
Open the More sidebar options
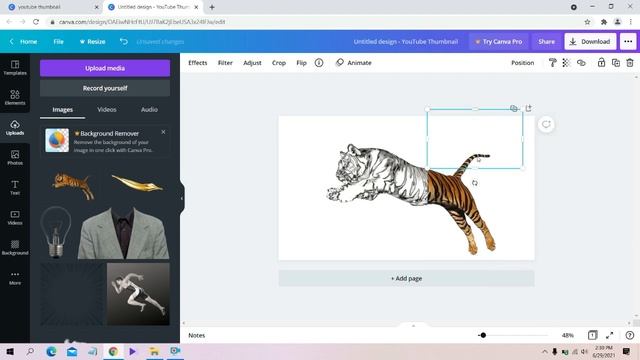pos(15,278)
